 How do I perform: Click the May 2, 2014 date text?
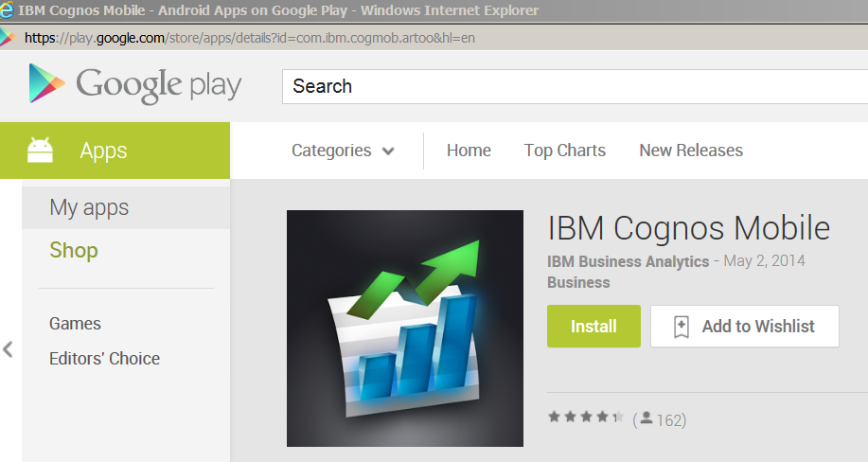tap(764, 261)
